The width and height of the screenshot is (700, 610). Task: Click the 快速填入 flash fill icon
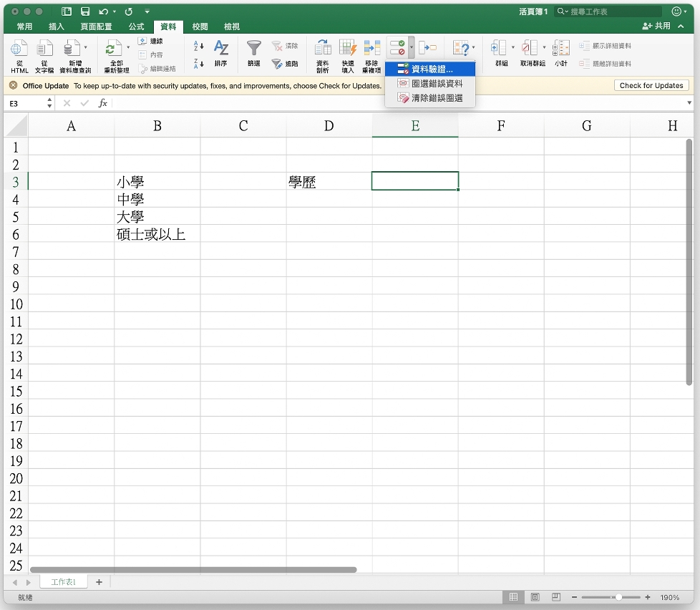pos(348,49)
